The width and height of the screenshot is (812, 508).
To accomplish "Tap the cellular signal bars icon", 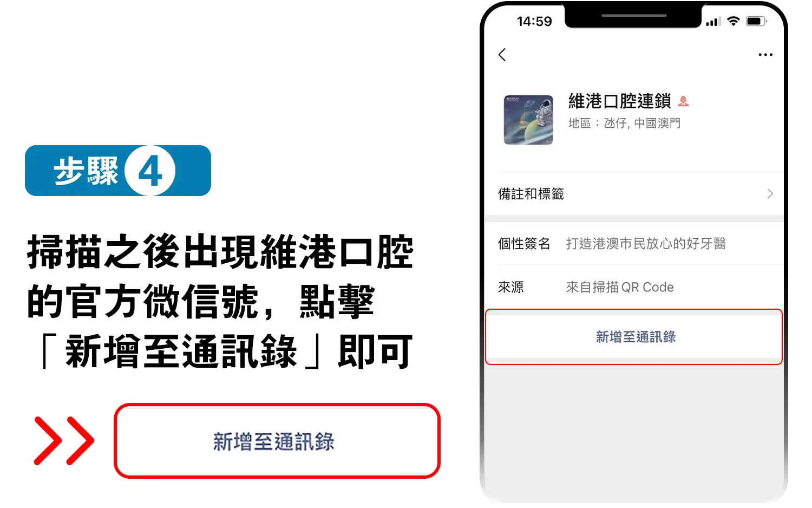I will [713, 22].
